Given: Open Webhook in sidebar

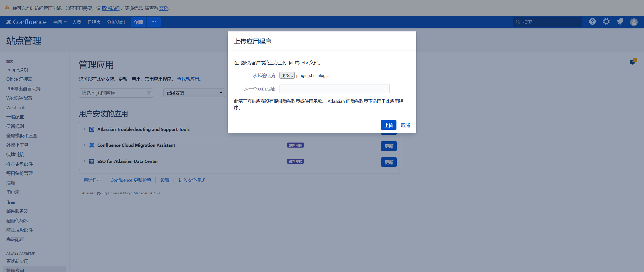Looking at the screenshot, I should coord(16,107).
